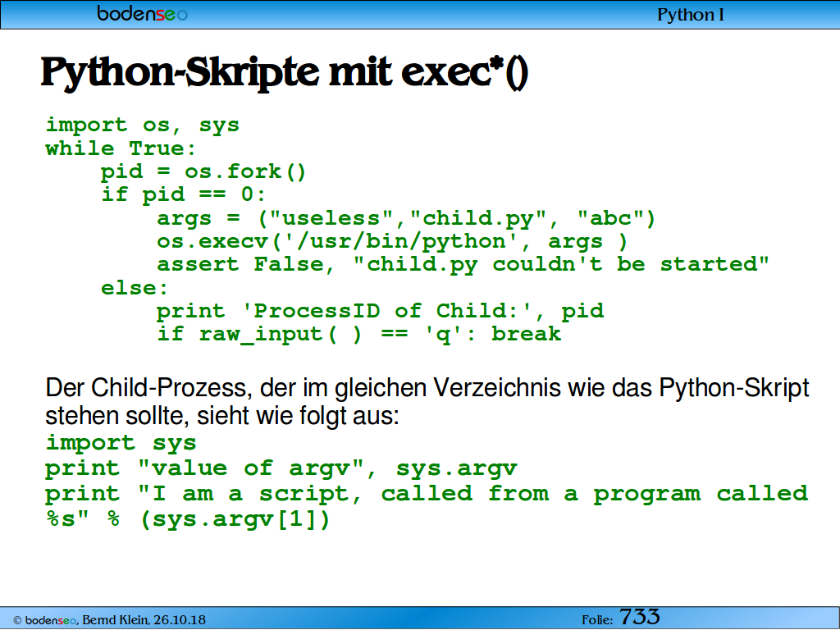Click the 'import os, sys' code line

(143, 126)
